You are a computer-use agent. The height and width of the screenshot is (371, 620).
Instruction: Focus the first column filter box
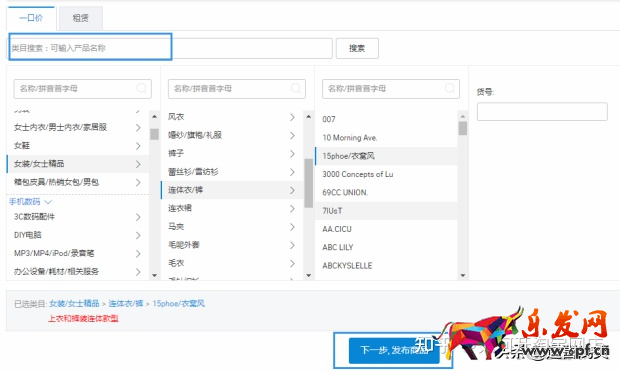click(83, 89)
